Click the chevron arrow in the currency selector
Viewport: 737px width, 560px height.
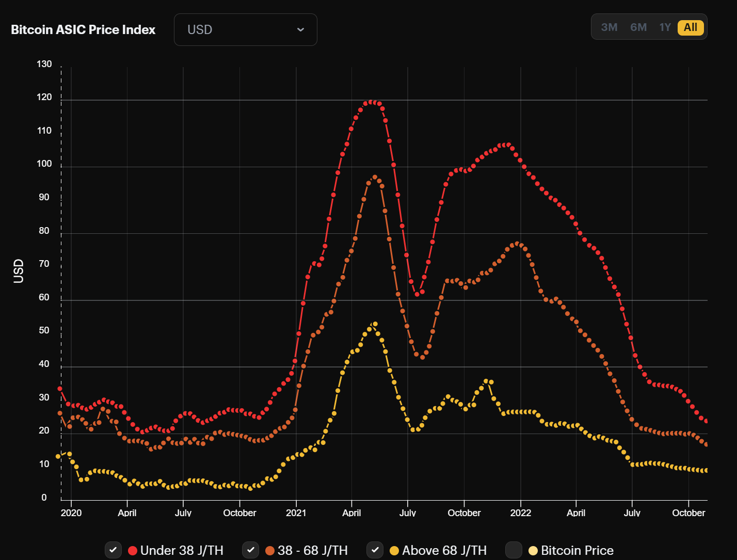click(x=300, y=30)
